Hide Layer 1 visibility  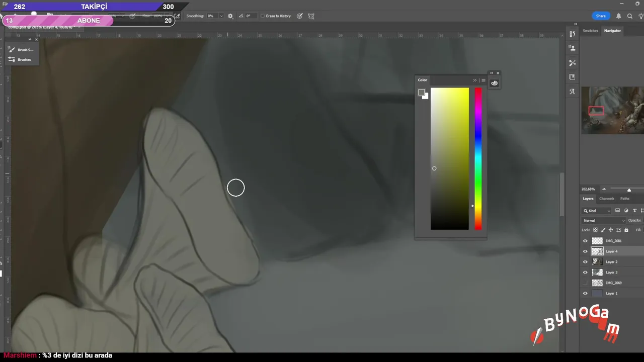585,294
